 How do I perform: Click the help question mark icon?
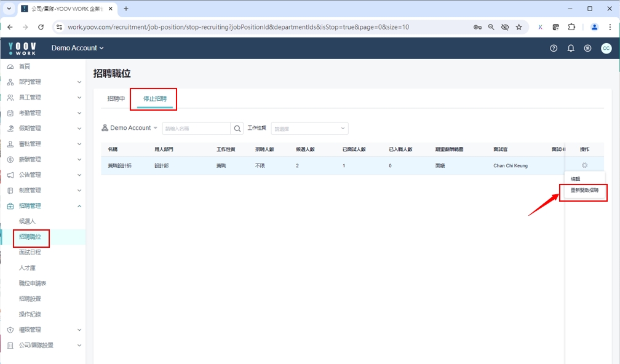pyautogui.click(x=554, y=48)
